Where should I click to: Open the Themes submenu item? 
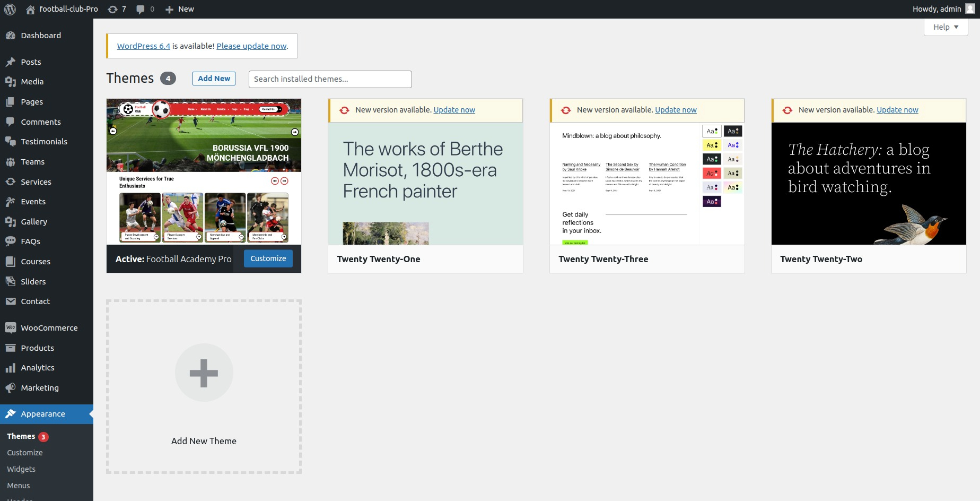pyautogui.click(x=21, y=436)
